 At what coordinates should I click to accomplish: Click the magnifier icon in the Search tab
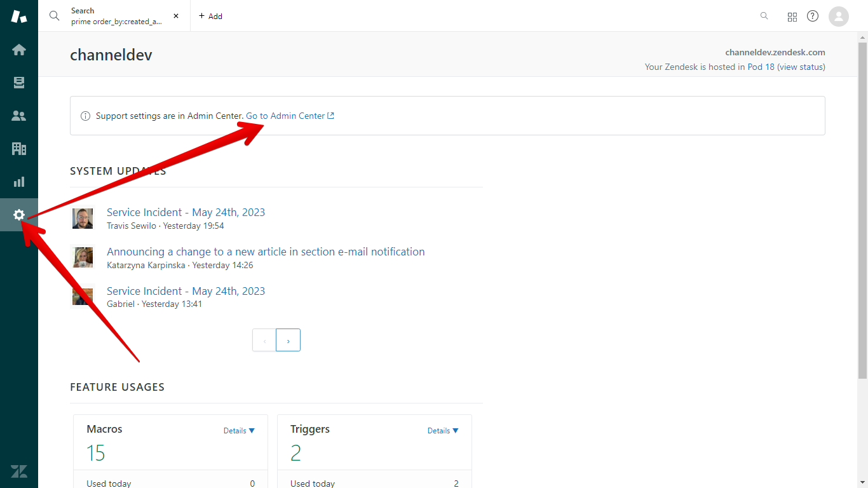pyautogui.click(x=55, y=16)
